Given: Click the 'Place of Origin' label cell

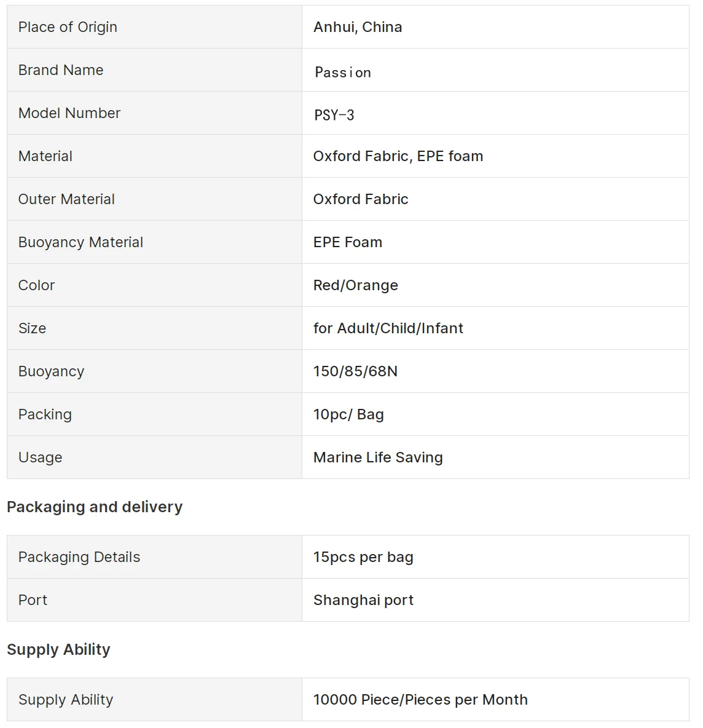Looking at the screenshot, I should pyautogui.click(x=68, y=27).
